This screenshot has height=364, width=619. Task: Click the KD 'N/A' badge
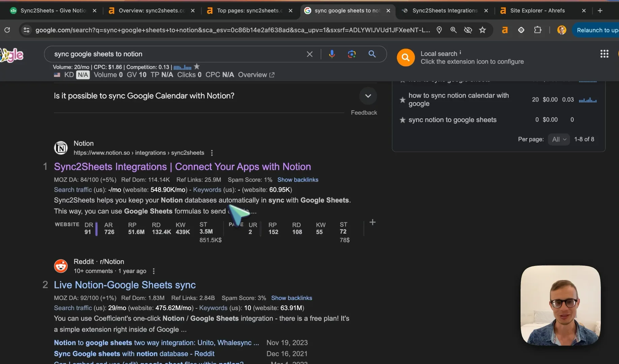(83, 75)
